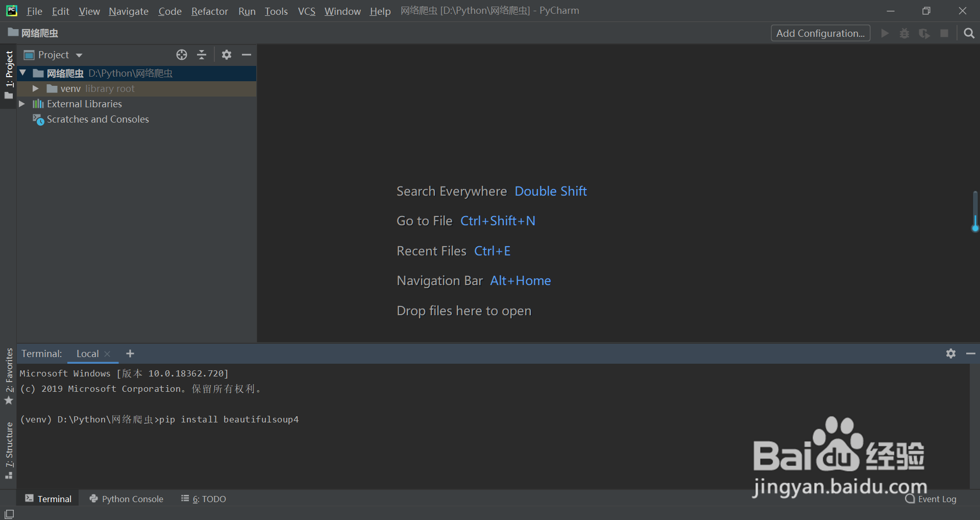Click the locate/scroll-from-source target icon
The width and height of the screenshot is (980, 520).
182,55
